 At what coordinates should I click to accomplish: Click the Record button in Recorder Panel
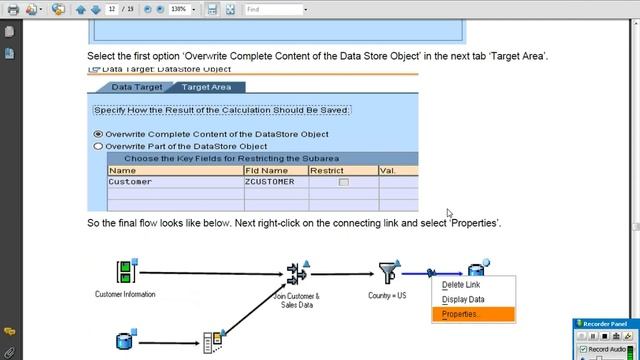pos(581,336)
